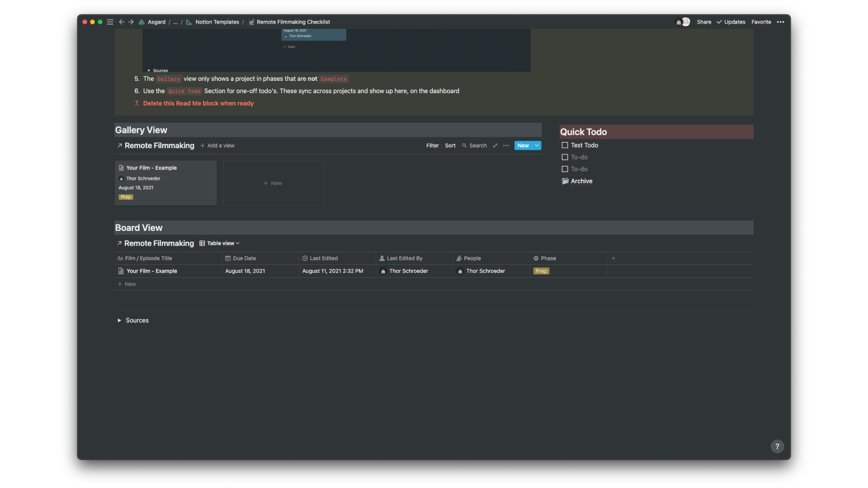Check the first empty To-do item

click(x=564, y=157)
